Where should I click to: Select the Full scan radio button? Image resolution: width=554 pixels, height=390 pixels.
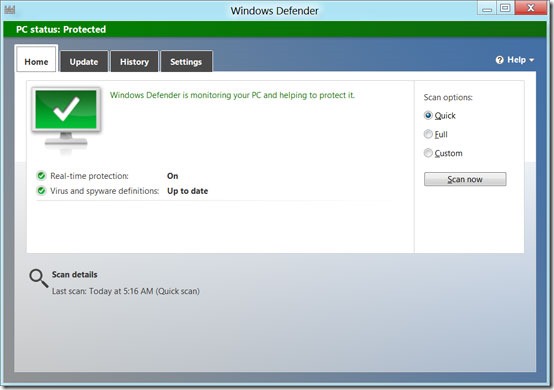click(x=428, y=134)
